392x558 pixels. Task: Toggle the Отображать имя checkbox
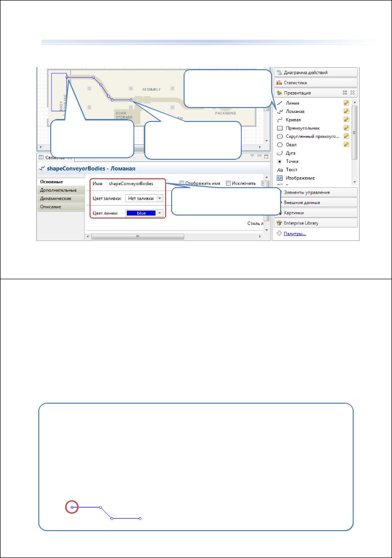[182, 183]
